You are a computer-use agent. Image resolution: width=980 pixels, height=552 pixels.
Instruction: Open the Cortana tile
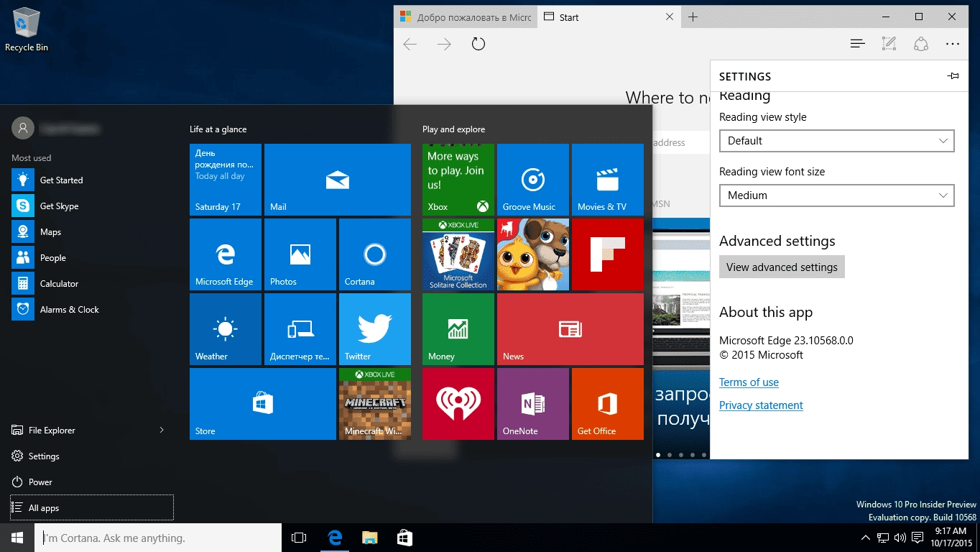pos(375,254)
